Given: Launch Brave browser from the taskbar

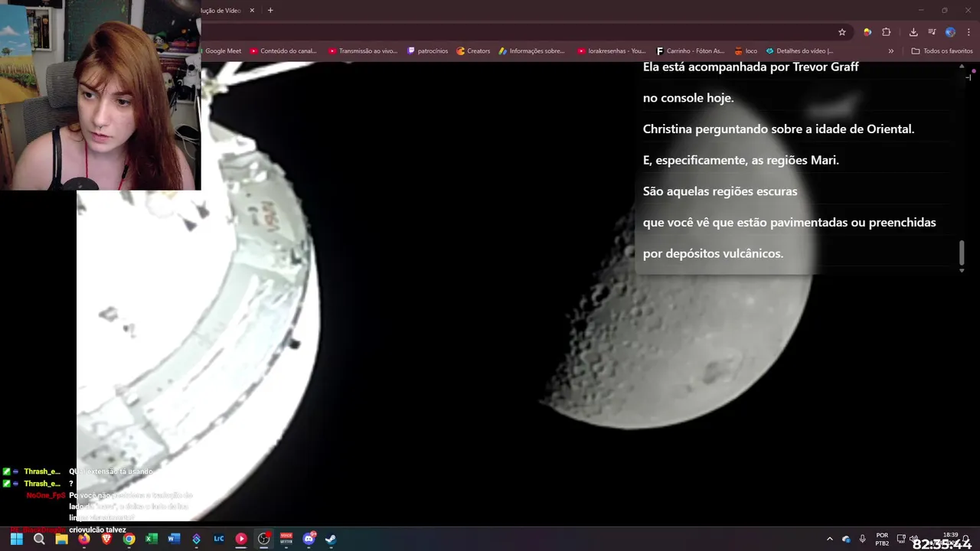Looking at the screenshot, I should pos(106,539).
